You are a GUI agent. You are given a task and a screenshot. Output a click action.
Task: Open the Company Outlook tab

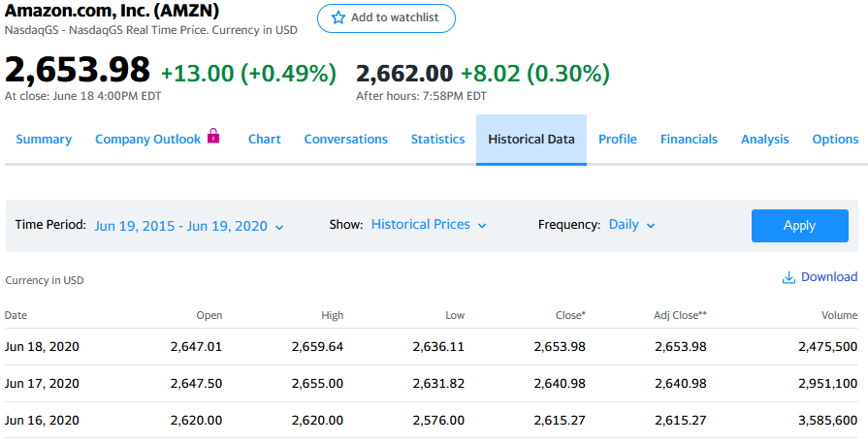point(147,140)
